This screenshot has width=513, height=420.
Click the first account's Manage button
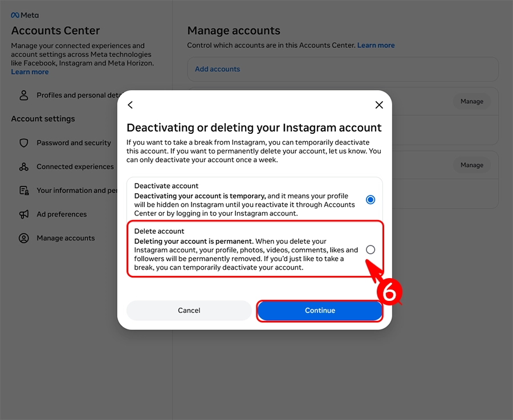471,101
